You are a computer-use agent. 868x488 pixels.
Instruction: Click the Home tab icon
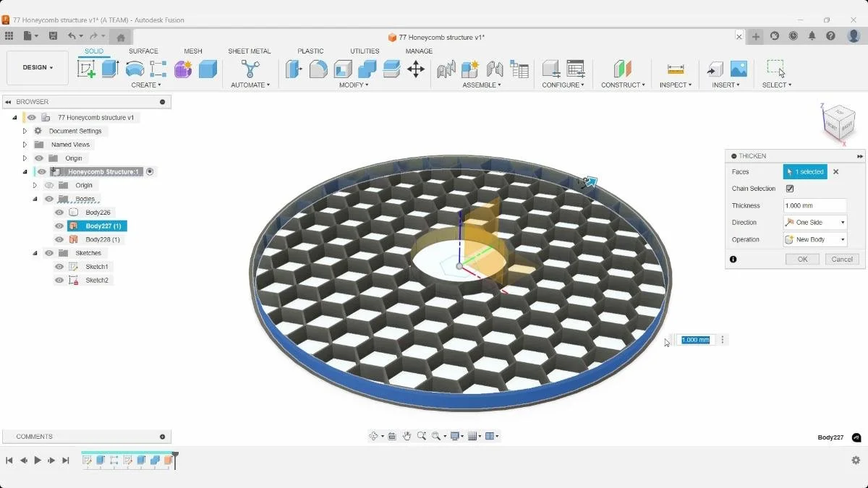(x=121, y=37)
